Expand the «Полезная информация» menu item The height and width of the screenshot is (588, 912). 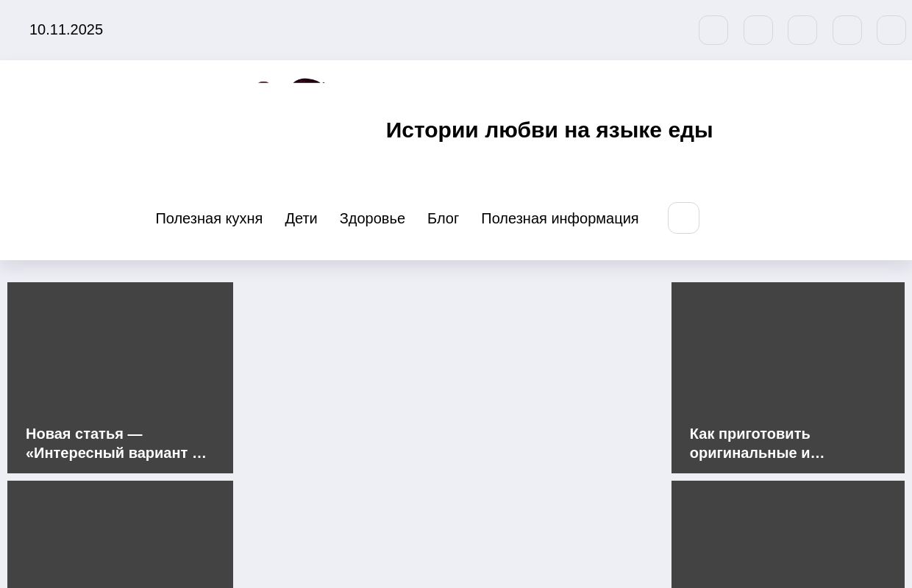tap(560, 218)
